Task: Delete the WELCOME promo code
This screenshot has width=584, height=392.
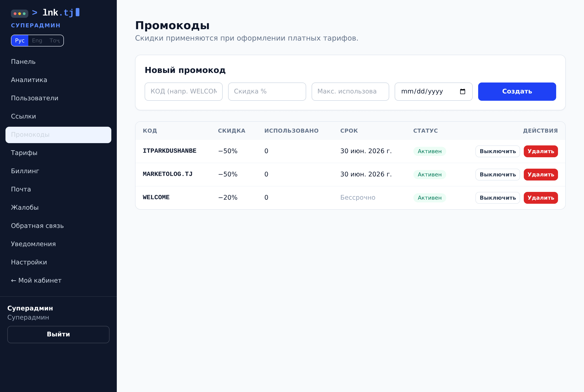Action: (540, 198)
